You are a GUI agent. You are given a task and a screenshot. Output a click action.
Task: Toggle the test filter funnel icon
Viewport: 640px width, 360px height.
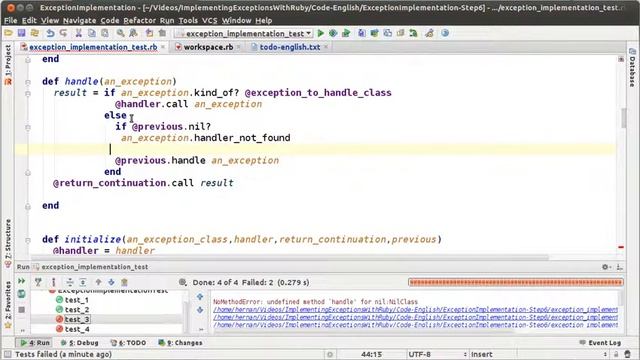pyautogui.click(x=38, y=282)
